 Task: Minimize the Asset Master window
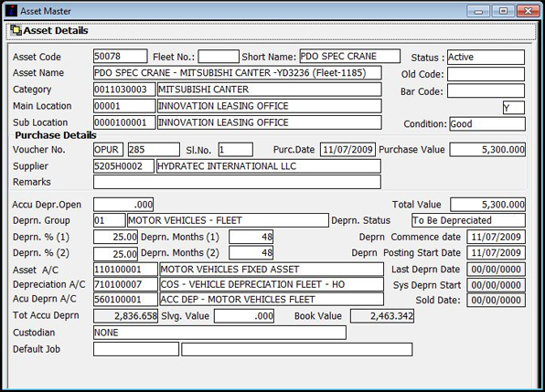click(x=478, y=12)
